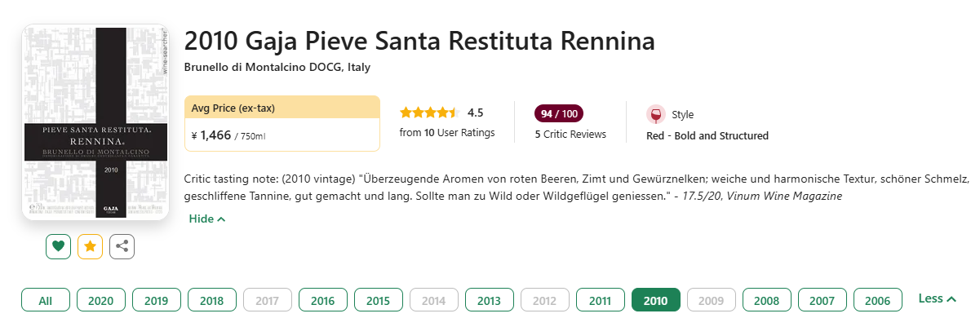
Task: Click the Red - Bold and Structured style
Action: 707,136
